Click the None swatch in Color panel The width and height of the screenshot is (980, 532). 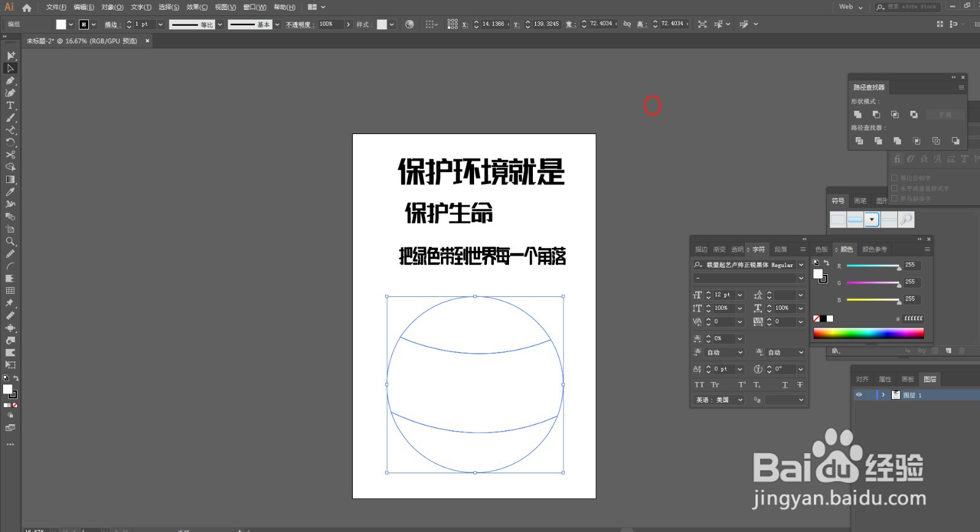pyautogui.click(x=816, y=318)
